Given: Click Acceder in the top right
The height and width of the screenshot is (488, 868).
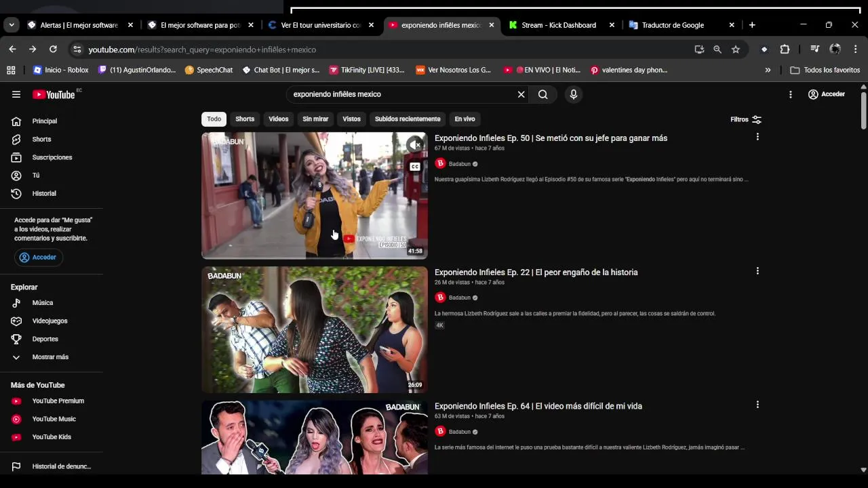Looking at the screenshot, I should [826, 94].
